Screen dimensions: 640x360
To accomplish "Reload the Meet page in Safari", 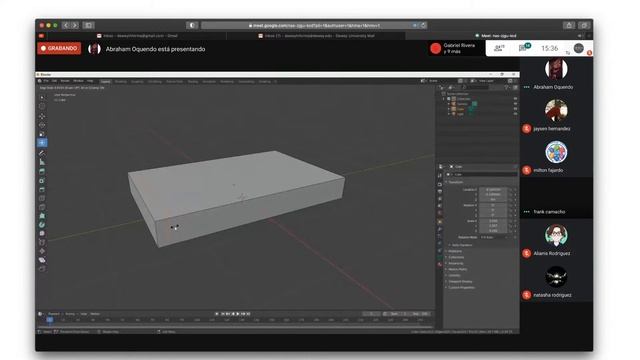I will (423, 25).
